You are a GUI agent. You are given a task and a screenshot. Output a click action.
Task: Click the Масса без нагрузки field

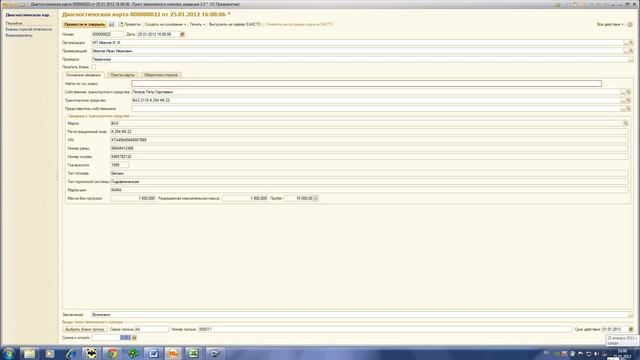133,198
